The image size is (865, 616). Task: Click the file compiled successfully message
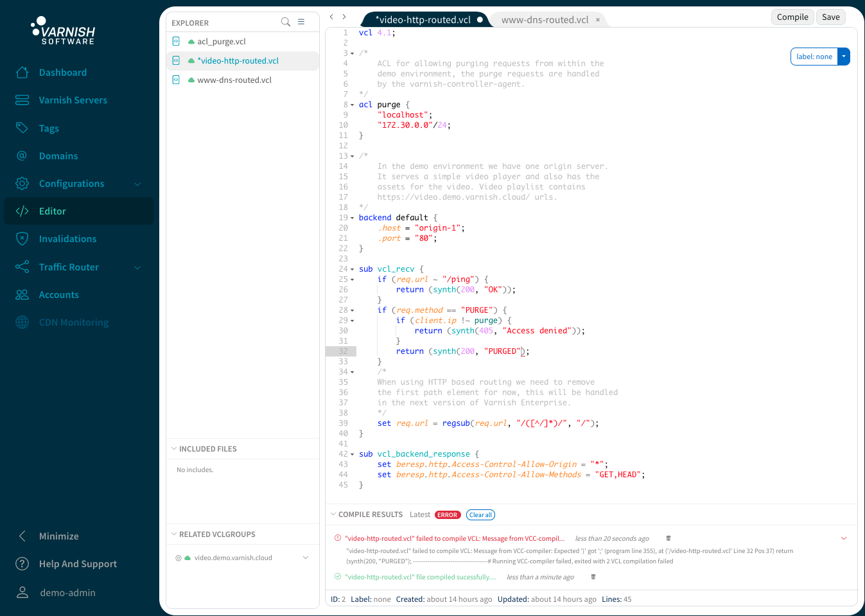[421, 577]
